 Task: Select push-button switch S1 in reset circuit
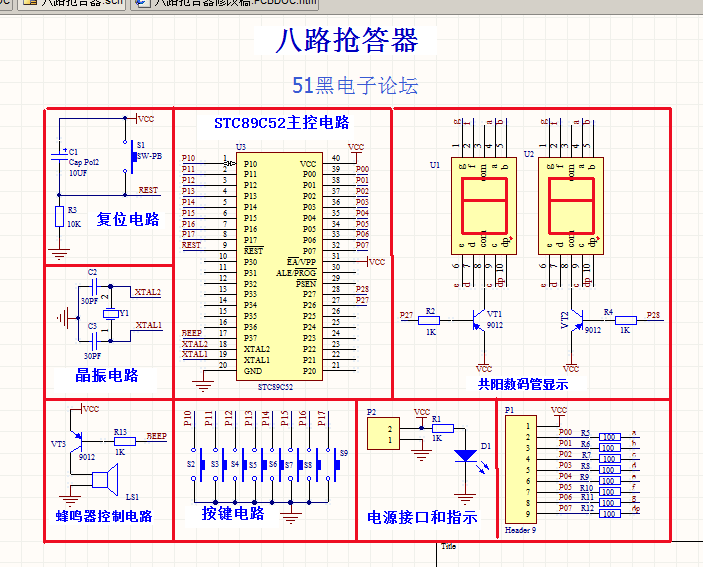tap(130, 156)
